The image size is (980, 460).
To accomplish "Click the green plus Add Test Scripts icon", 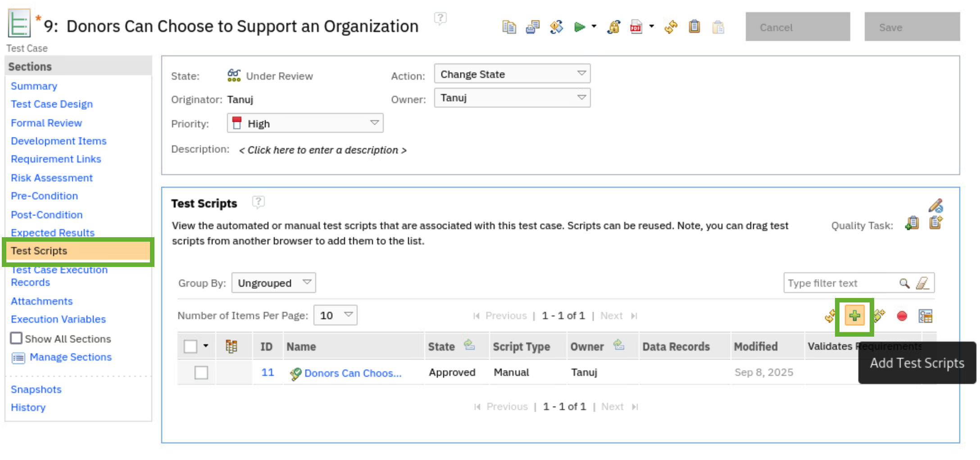I will pos(854,316).
